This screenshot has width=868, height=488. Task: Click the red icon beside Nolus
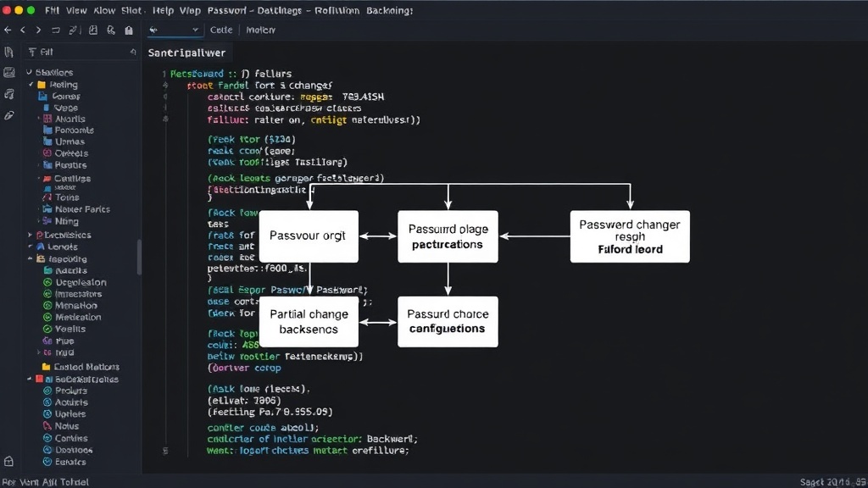47,426
